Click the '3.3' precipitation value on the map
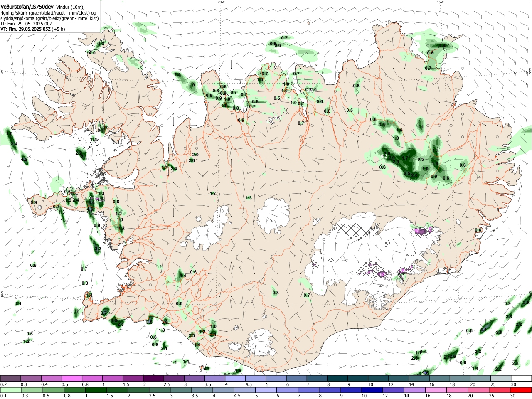The width and height of the screenshot is (532, 399). [98, 249]
